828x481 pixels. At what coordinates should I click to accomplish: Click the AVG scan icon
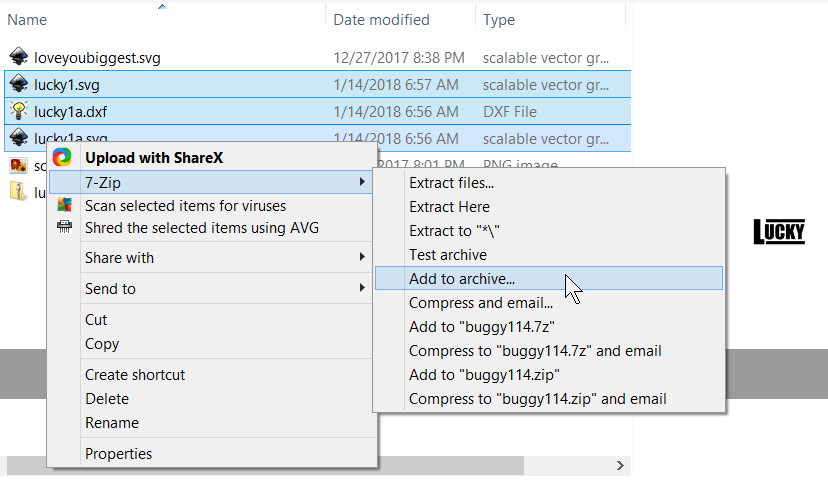point(64,205)
